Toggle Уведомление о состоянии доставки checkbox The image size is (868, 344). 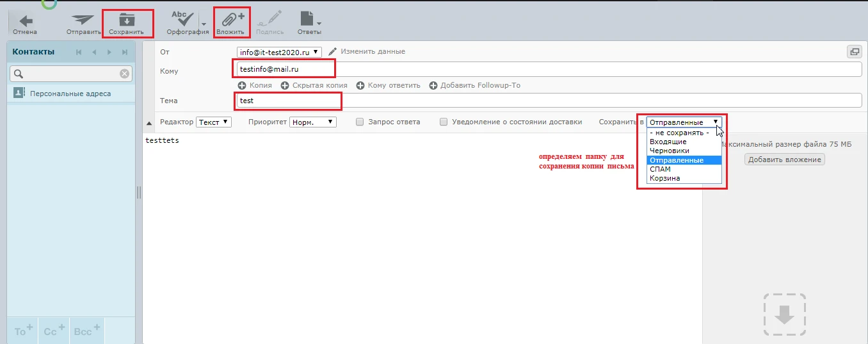click(x=444, y=122)
